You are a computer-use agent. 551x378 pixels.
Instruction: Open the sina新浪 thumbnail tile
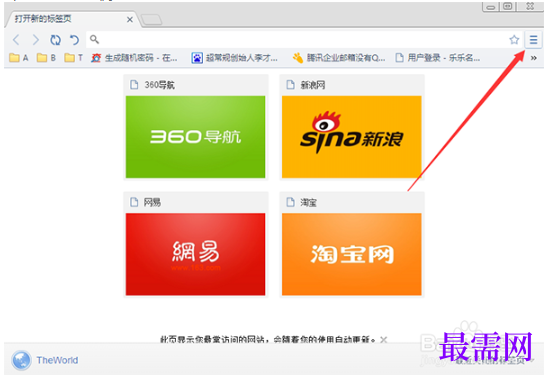(x=352, y=137)
